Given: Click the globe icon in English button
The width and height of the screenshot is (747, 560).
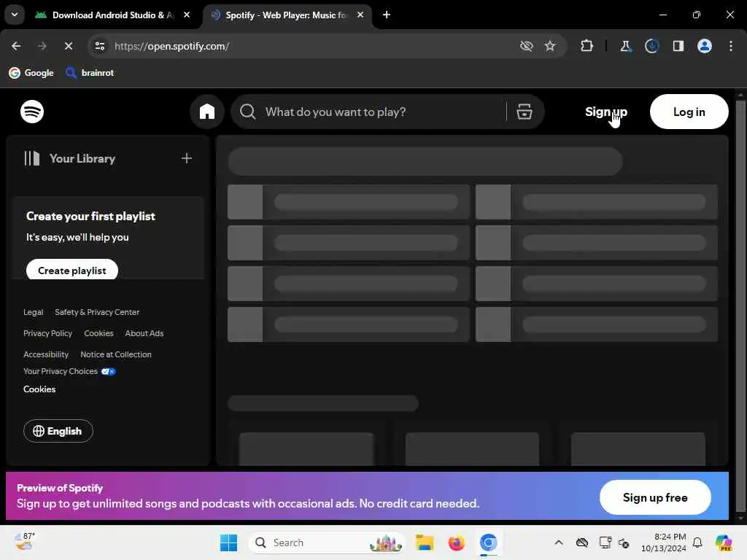Looking at the screenshot, I should [39, 430].
